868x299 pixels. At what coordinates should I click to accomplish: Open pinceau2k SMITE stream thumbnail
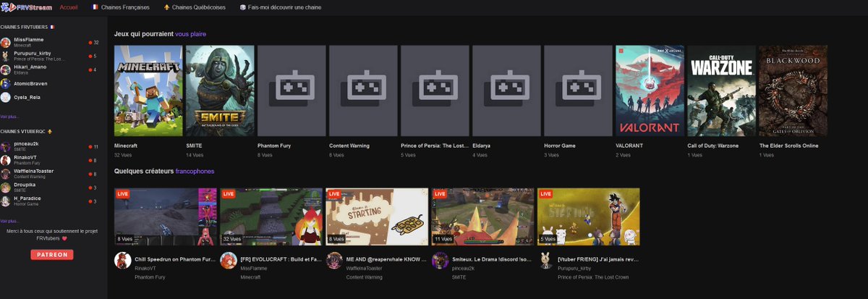[482, 217]
